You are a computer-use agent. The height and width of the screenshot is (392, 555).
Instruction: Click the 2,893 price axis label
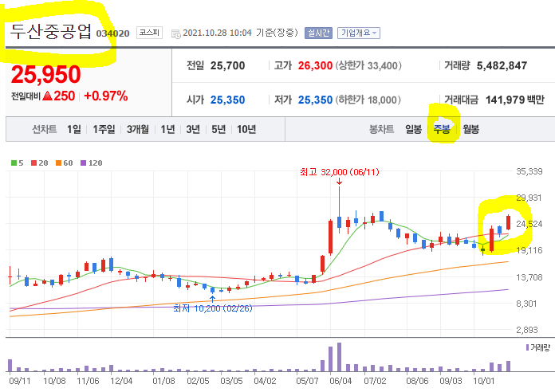point(527,330)
